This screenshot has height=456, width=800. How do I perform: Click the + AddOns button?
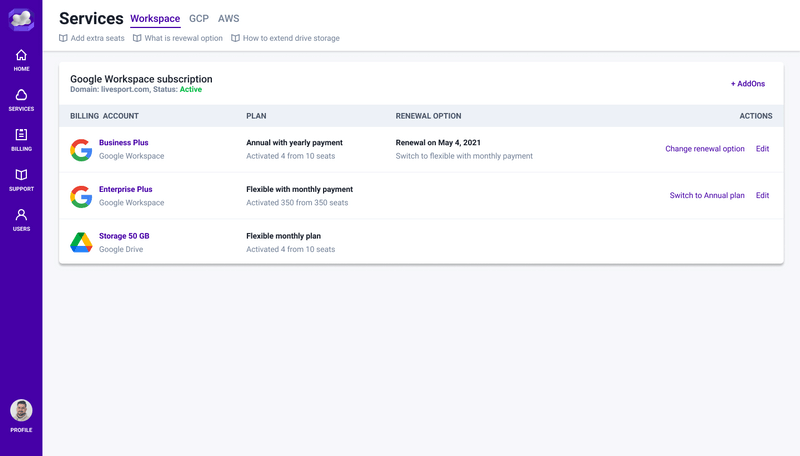748,84
